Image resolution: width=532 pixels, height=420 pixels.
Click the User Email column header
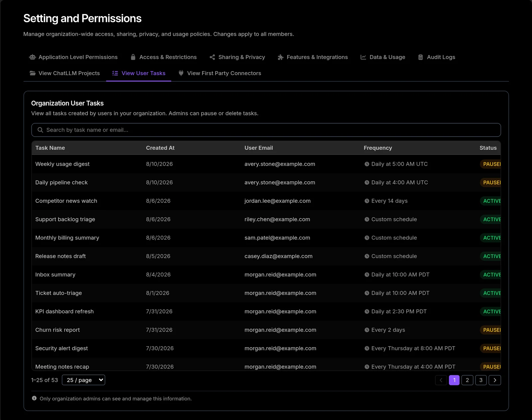click(259, 148)
